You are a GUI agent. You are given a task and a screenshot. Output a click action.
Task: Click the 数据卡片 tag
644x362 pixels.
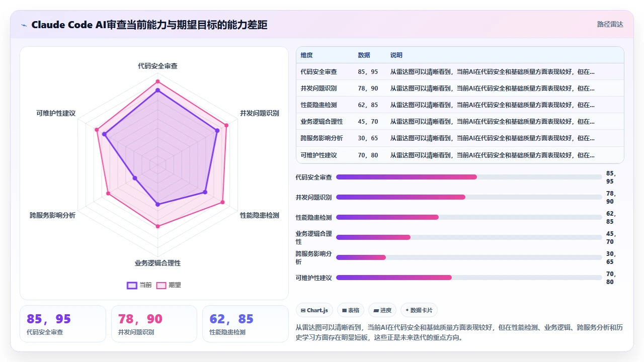(x=419, y=310)
